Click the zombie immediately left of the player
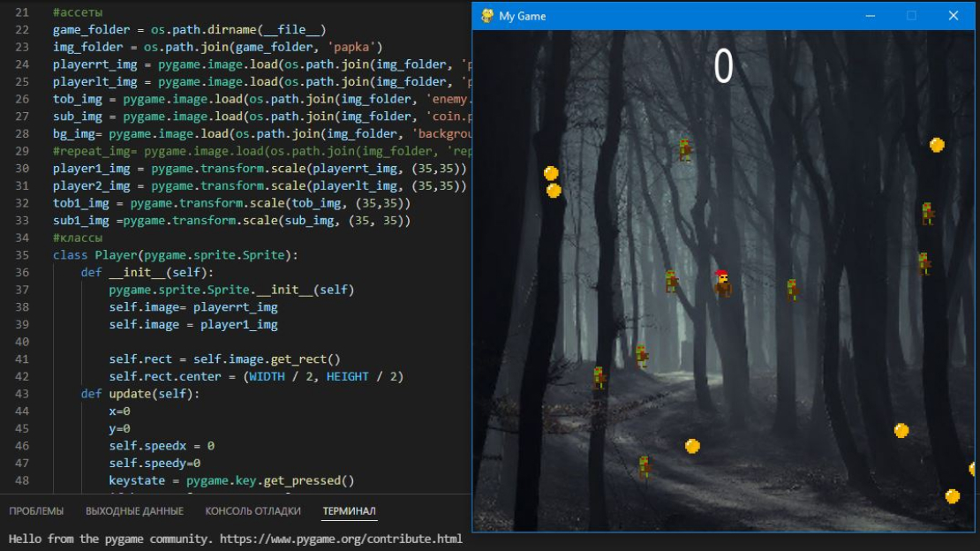 click(x=671, y=282)
